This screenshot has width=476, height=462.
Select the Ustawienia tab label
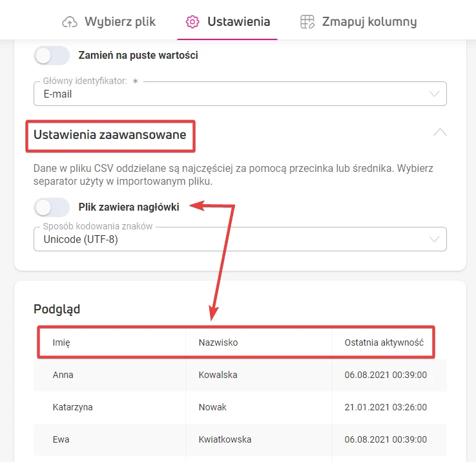click(238, 22)
